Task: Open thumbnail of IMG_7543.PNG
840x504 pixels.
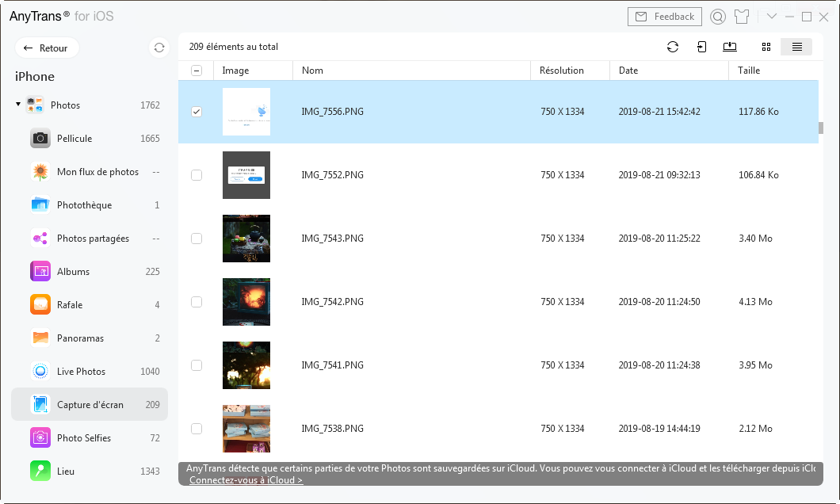Action: [246, 239]
